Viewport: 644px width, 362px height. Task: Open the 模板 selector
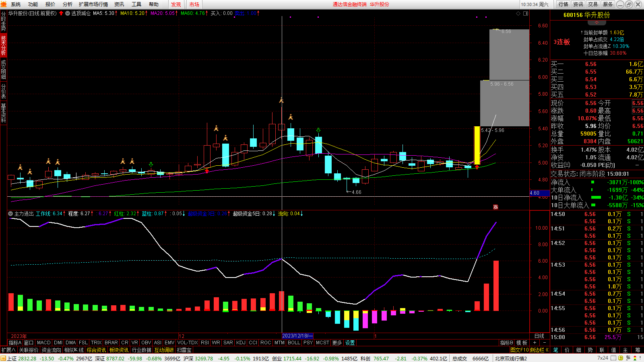(522, 343)
